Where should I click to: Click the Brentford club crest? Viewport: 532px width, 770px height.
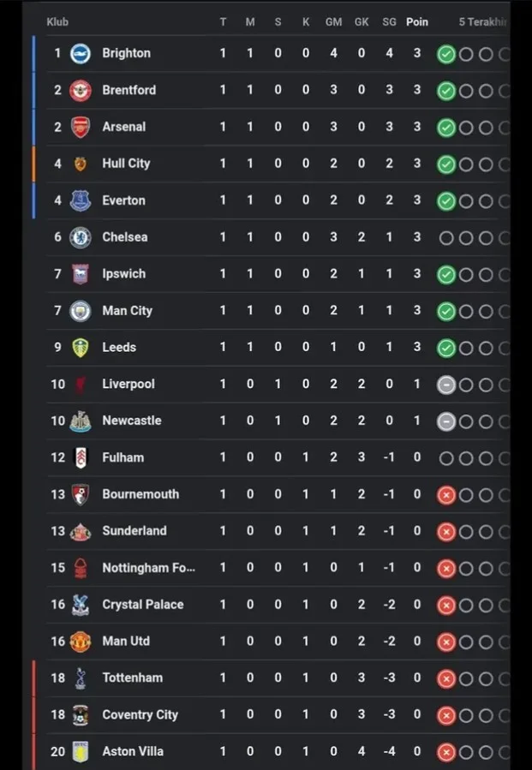(80, 90)
